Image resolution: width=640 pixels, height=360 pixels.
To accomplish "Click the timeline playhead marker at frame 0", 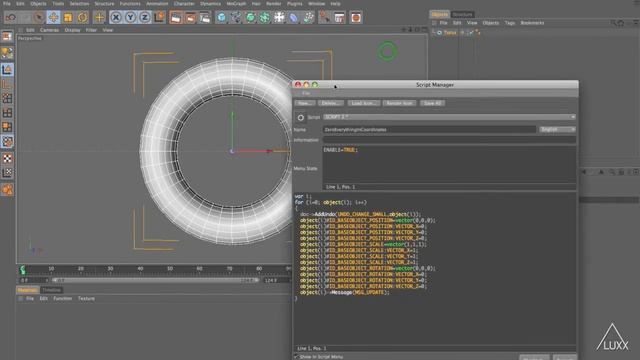I will click(x=23, y=270).
